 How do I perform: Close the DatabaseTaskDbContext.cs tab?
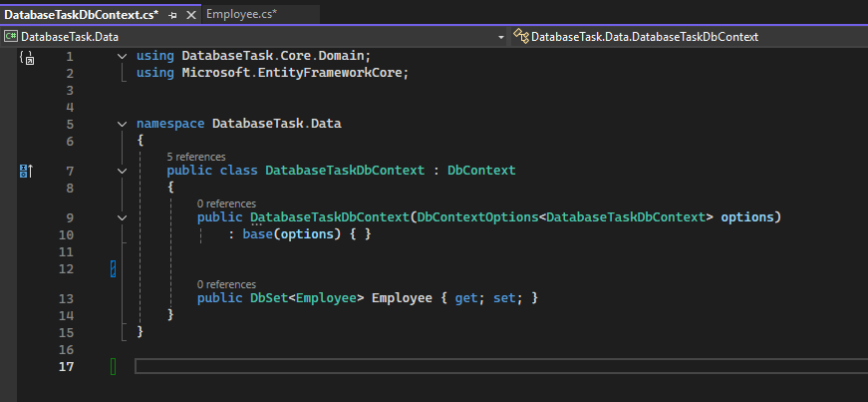190,15
